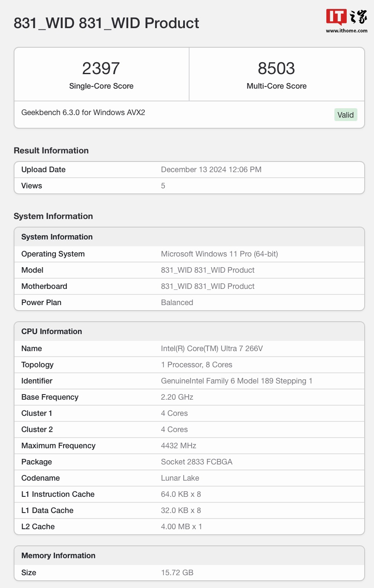The image size is (374, 588).
Task: Click the Motherboard value 831_WID 831_WID Product
Action: point(207,286)
